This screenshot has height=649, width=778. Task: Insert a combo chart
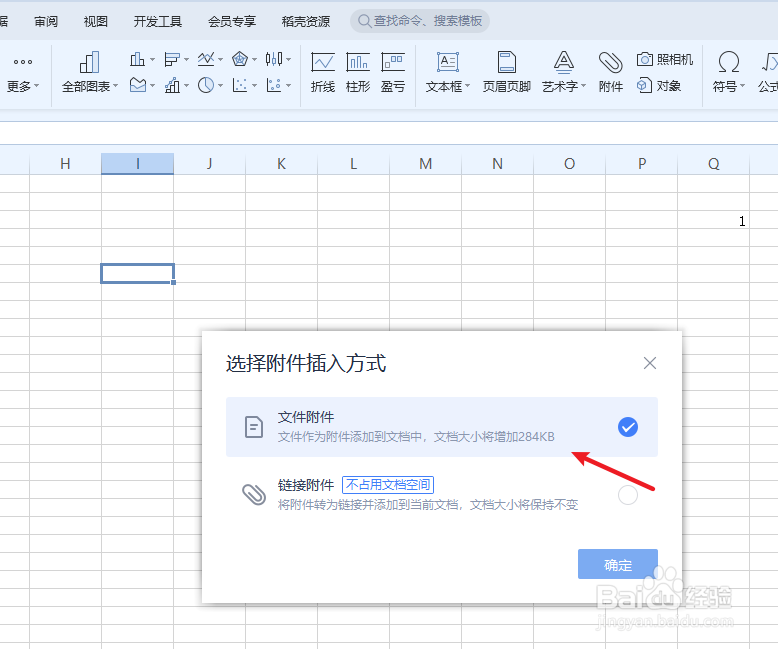point(172,85)
